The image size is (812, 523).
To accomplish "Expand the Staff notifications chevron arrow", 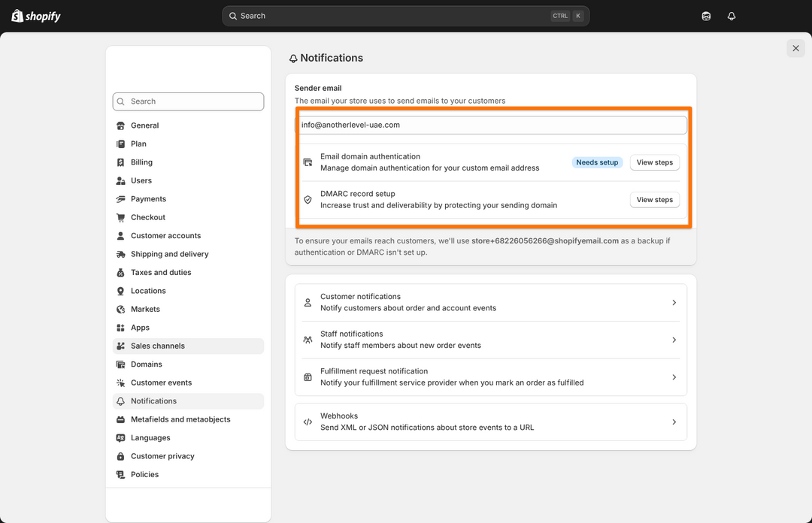I will pos(674,340).
